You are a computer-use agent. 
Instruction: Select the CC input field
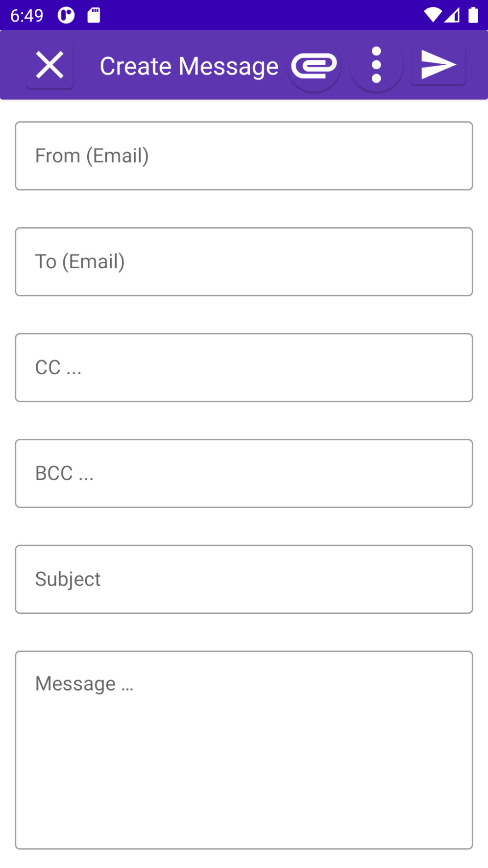244,368
